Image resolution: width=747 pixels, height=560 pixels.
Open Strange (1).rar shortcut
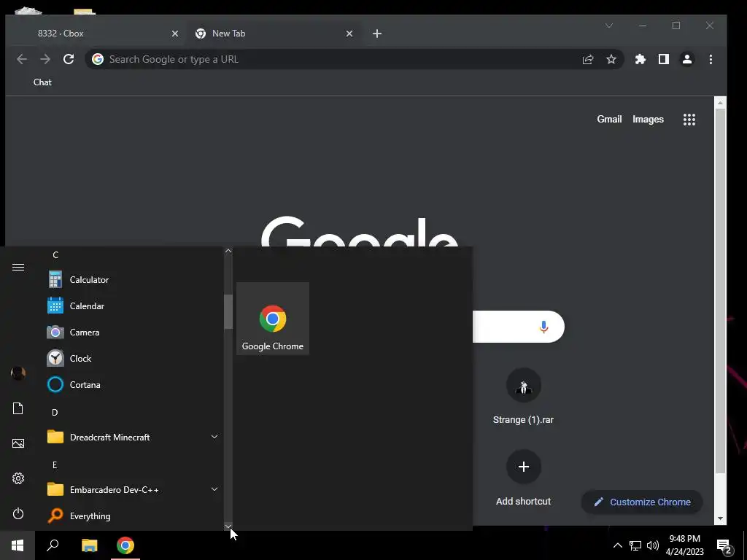click(523, 396)
